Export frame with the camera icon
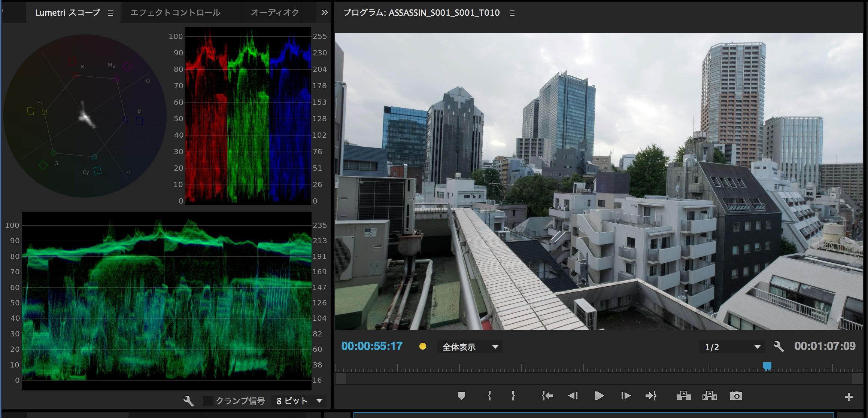 (736, 396)
